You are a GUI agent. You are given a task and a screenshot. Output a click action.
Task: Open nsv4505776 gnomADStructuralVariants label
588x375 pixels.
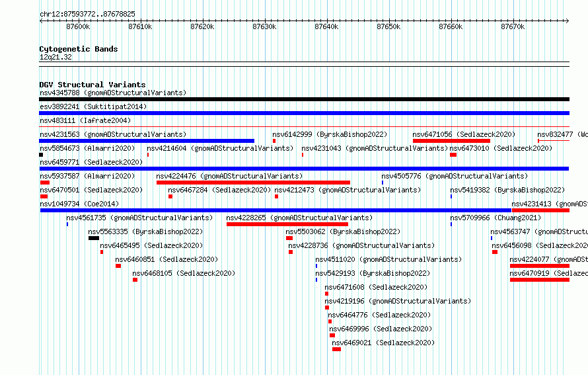[455, 176]
